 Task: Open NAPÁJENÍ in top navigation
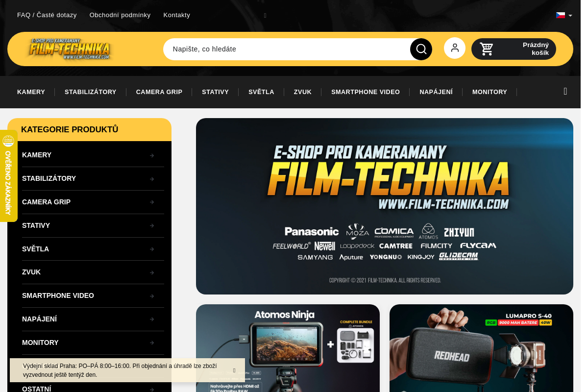coord(436,92)
